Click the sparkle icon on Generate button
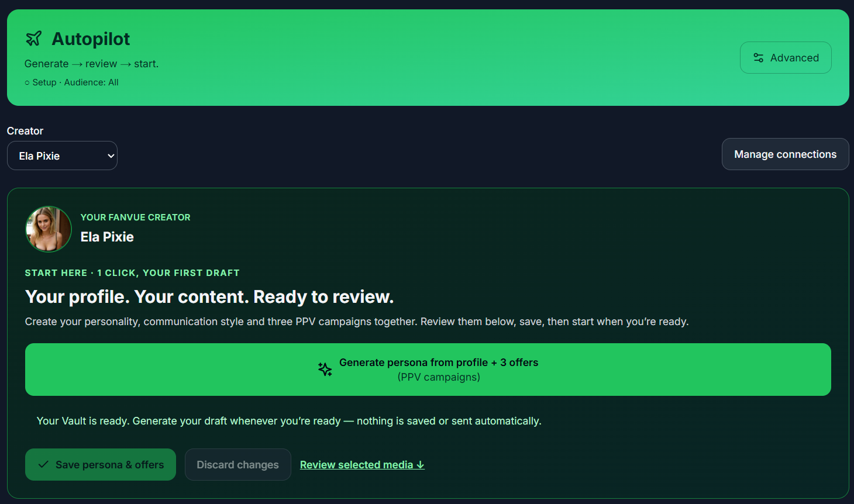854x504 pixels. [325, 369]
